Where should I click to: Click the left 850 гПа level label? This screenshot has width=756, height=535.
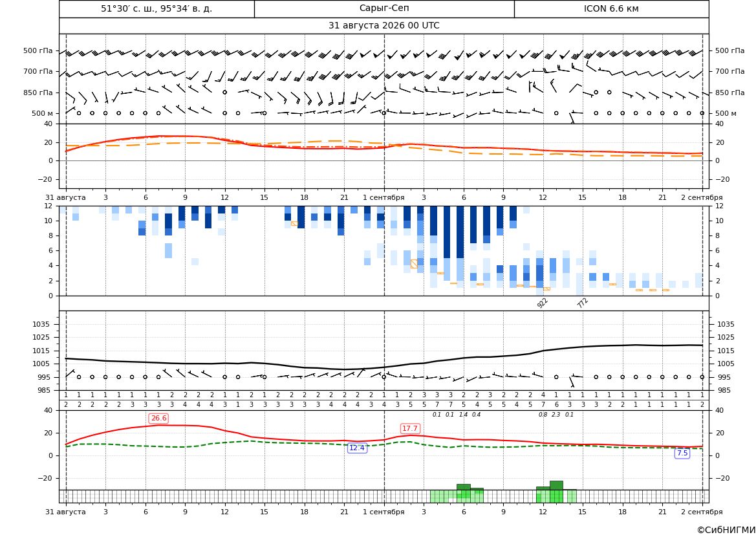[x=38, y=93]
